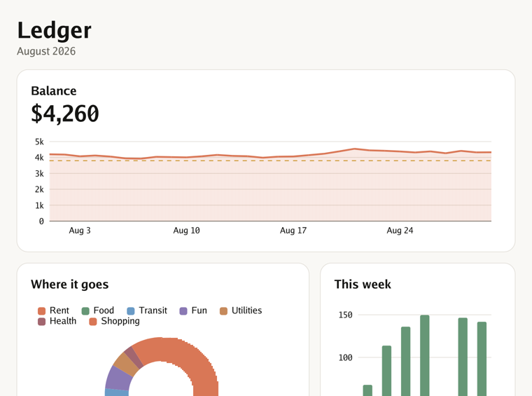This screenshot has width=532, height=396.
Task: Select the Food legend label
Action: [104, 310]
